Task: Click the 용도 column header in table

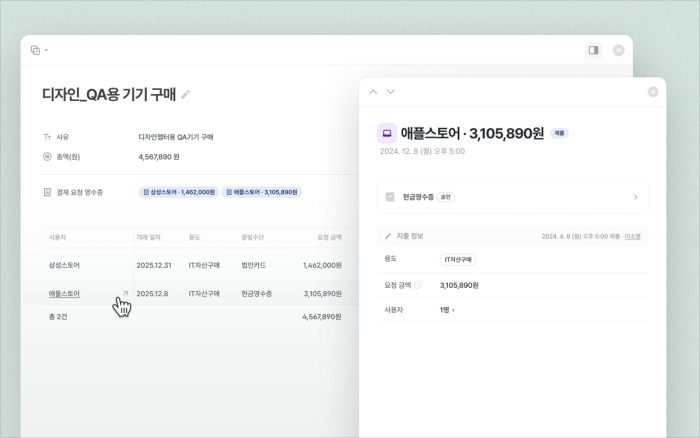Action: point(194,238)
